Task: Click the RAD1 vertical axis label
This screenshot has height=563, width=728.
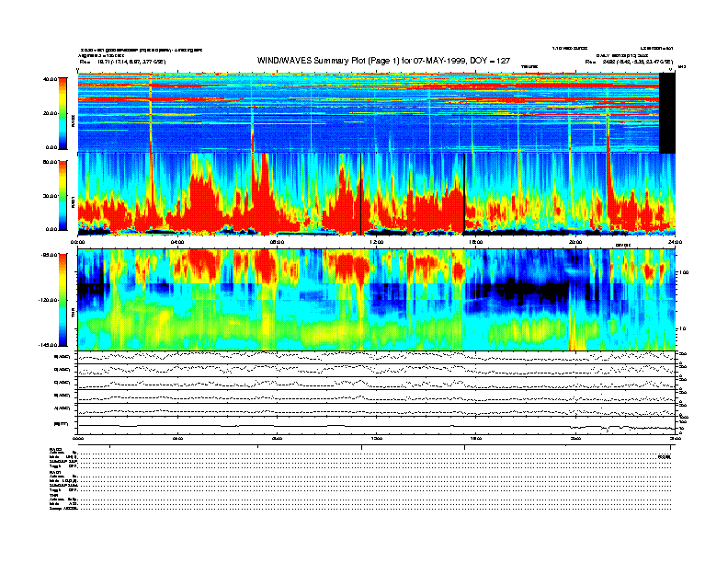Action: [x=73, y=202]
